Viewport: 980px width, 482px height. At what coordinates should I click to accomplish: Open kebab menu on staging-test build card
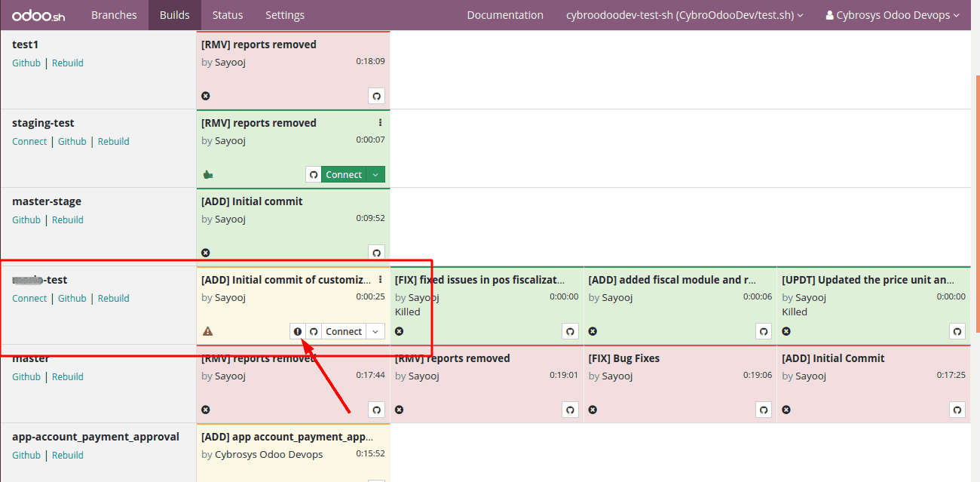[380, 122]
